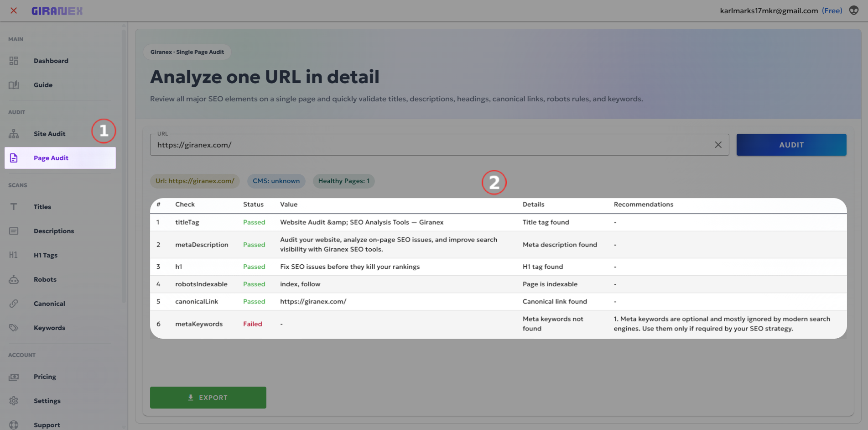Viewport: 868px width, 430px height.
Task: Click the Keywords tag icon
Action: click(x=14, y=328)
